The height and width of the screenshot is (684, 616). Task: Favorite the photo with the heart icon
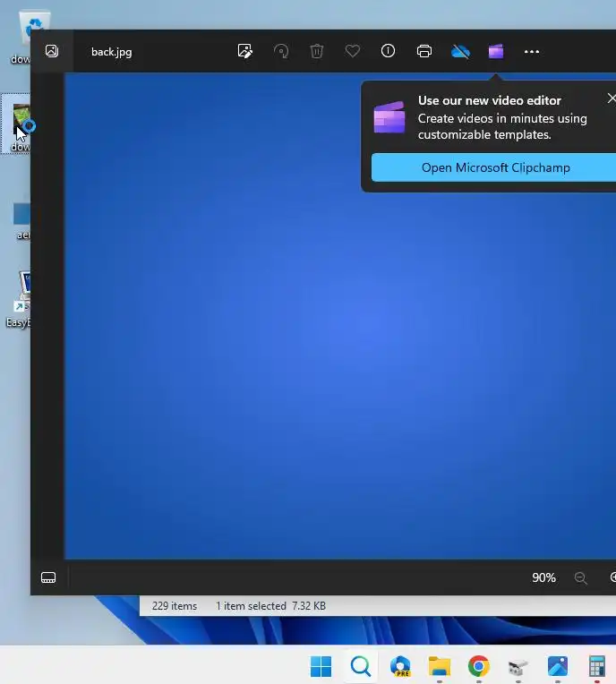353,51
